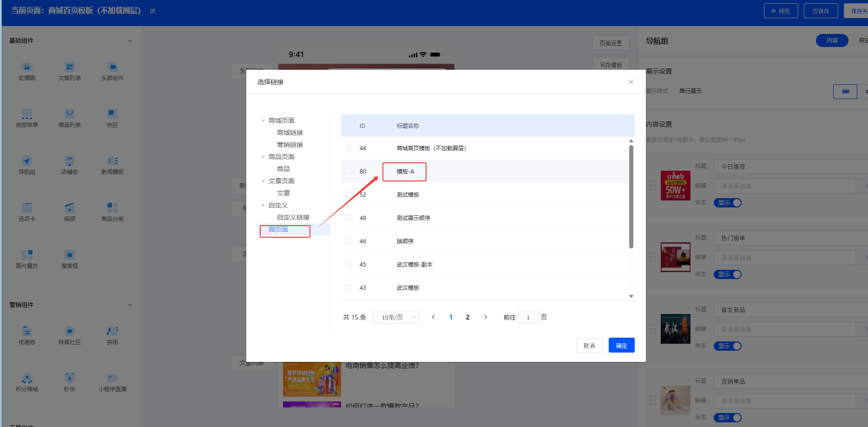The image size is (868, 427).
Task: Click the 轮播图 carousel component icon
Action: pyautogui.click(x=27, y=67)
